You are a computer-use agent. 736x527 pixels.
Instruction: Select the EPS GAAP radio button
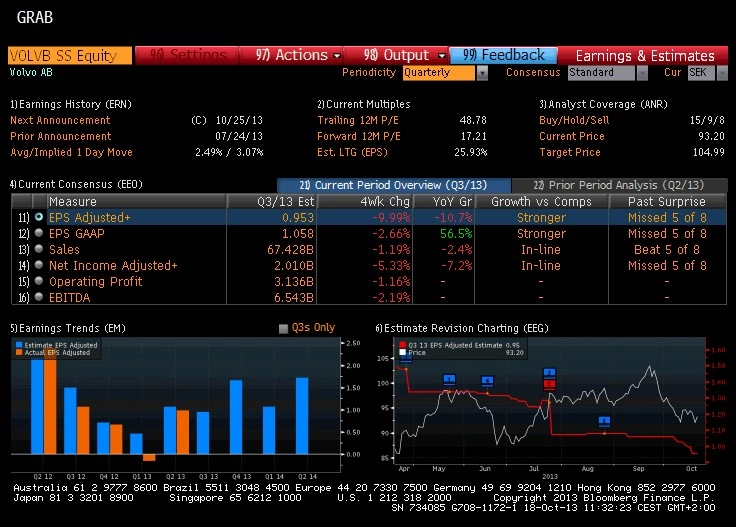[39, 233]
